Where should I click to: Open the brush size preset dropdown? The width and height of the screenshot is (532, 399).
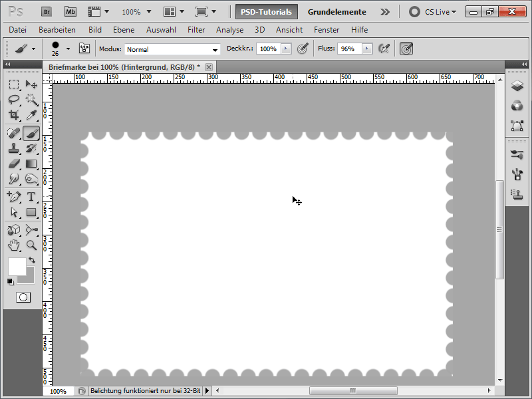pos(68,49)
